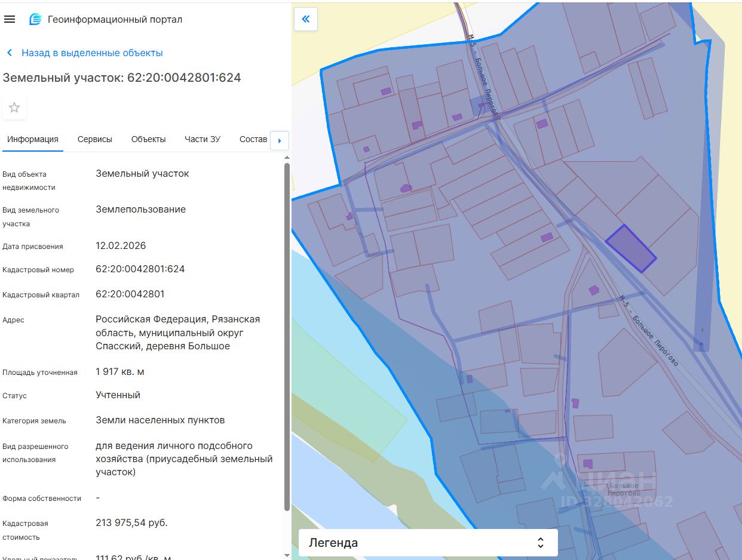Click the highlighted purple parcel on map

tap(631, 249)
